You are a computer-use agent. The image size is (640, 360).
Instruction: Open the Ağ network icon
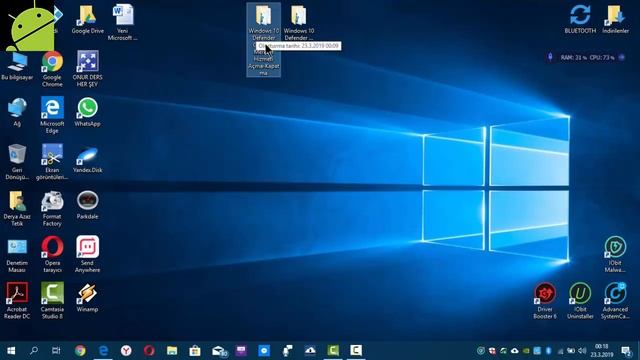pyautogui.click(x=17, y=112)
